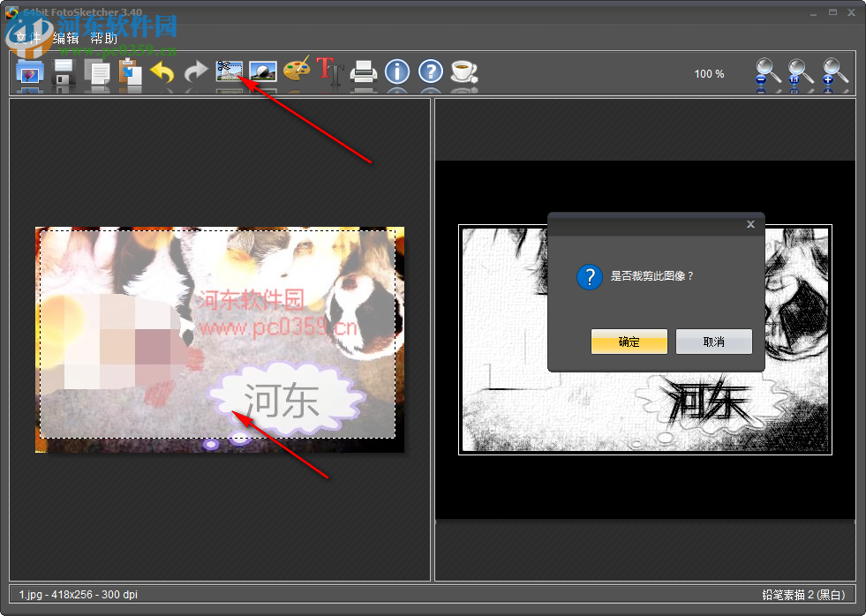Screen dimensions: 866x616
Task: Open the 编辑 menu
Action: 64,38
